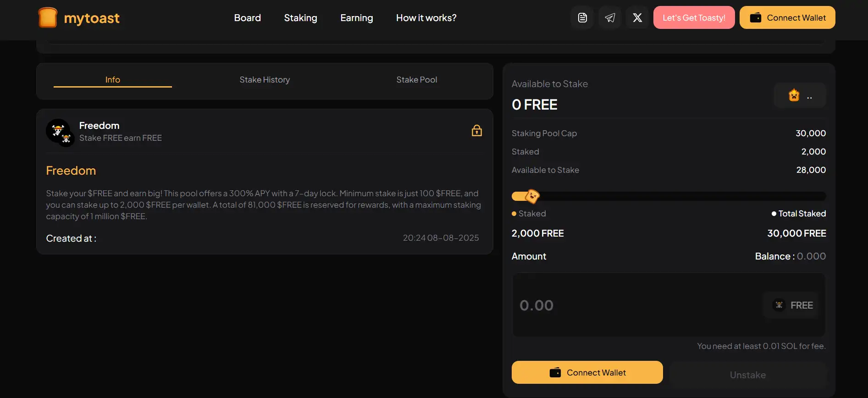Click Connect Wallet below amount field
Image resolution: width=868 pixels, height=398 pixels.
click(x=587, y=372)
